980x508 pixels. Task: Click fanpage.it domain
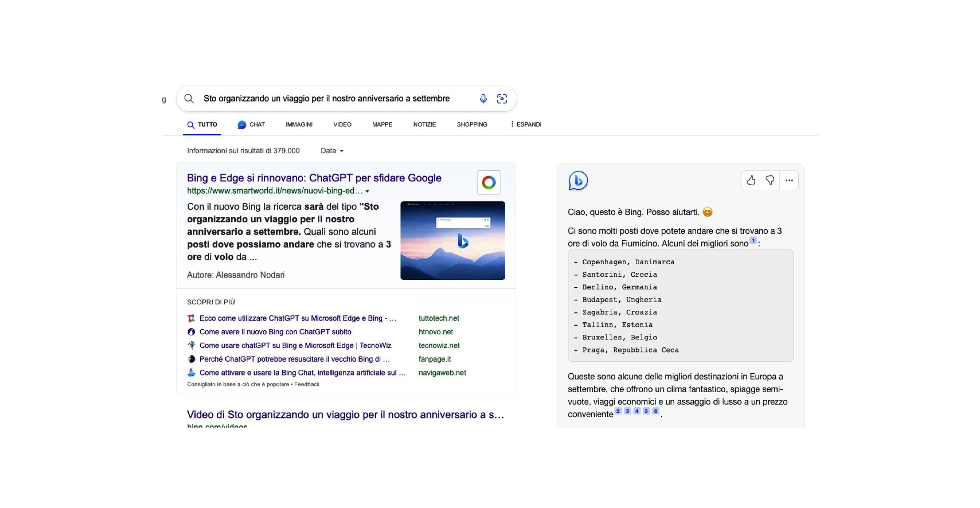(x=435, y=359)
